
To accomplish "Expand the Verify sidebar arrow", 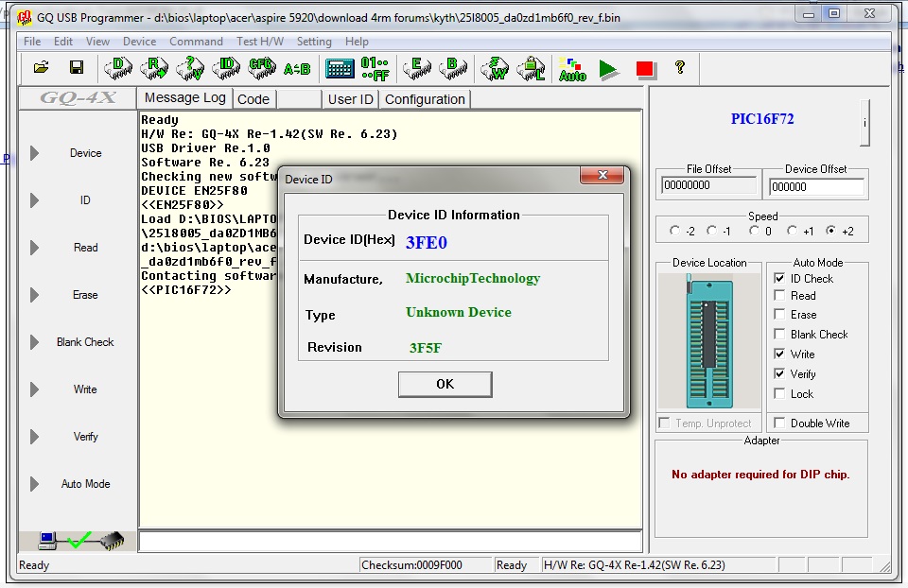I will point(34,437).
